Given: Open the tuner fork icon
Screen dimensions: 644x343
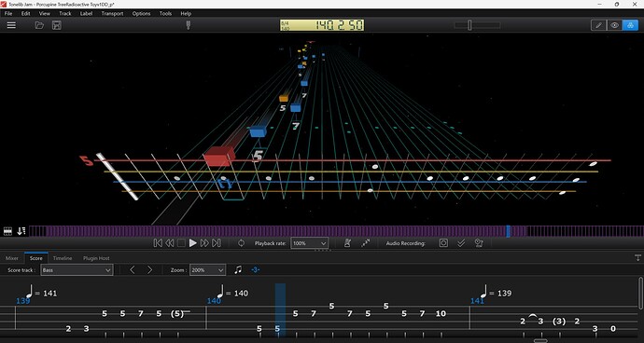Looking at the screenshot, I should 189,25.
